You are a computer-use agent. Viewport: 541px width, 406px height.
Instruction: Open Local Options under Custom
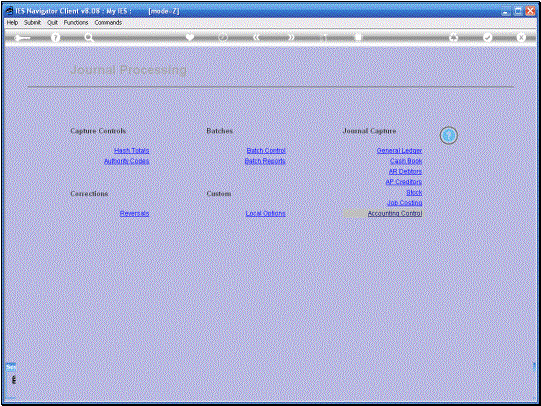[266, 213]
